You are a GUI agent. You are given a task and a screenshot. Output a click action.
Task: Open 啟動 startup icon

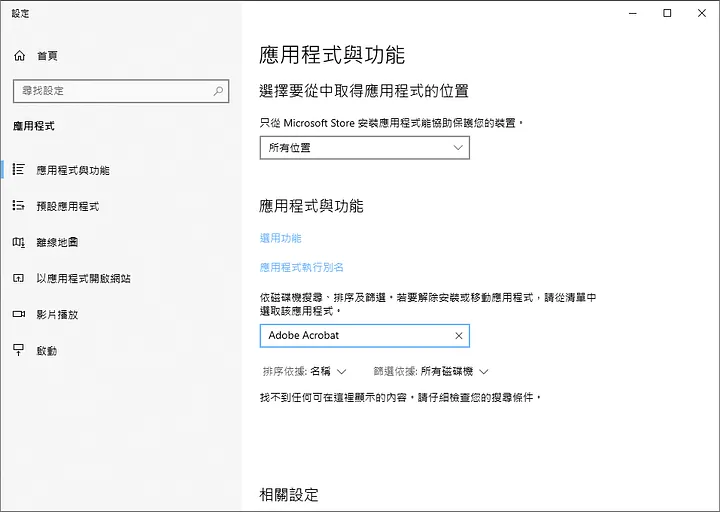pyautogui.click(x=18, y=350)
